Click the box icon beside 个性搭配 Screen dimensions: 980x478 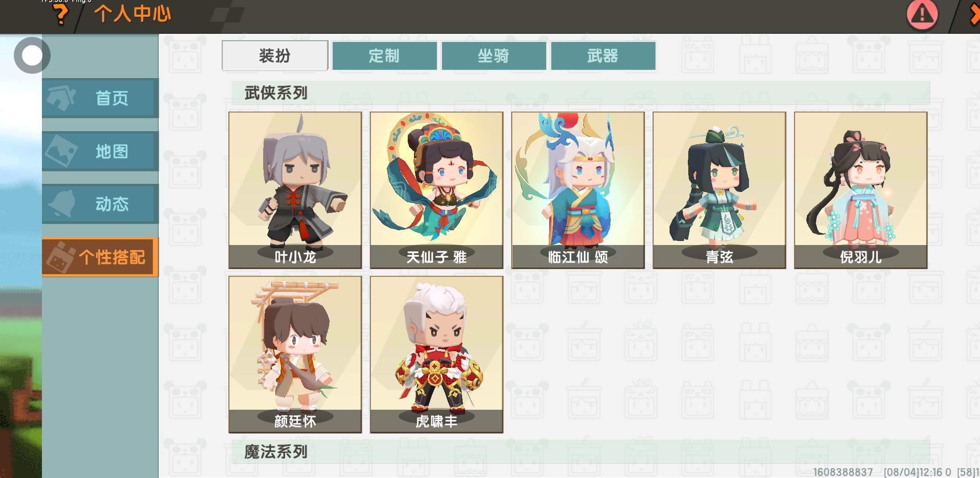pos(62,257)
